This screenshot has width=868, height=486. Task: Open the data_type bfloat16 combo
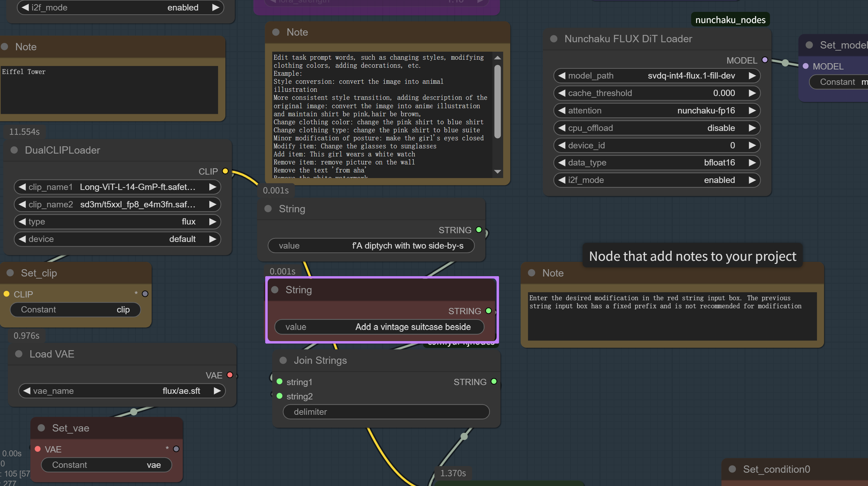coord(657,163)
